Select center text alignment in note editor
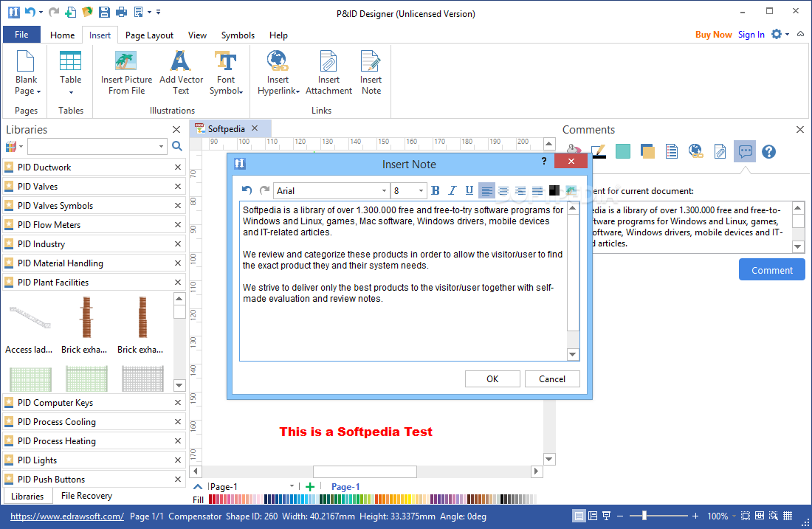 coord(503,190)
